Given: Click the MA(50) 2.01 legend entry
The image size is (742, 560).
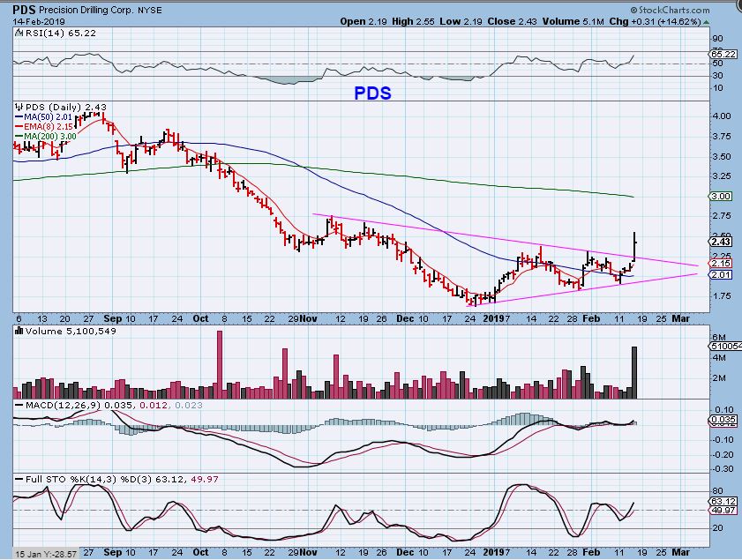Looking at the screenshot, I should [x=43, y=116].
